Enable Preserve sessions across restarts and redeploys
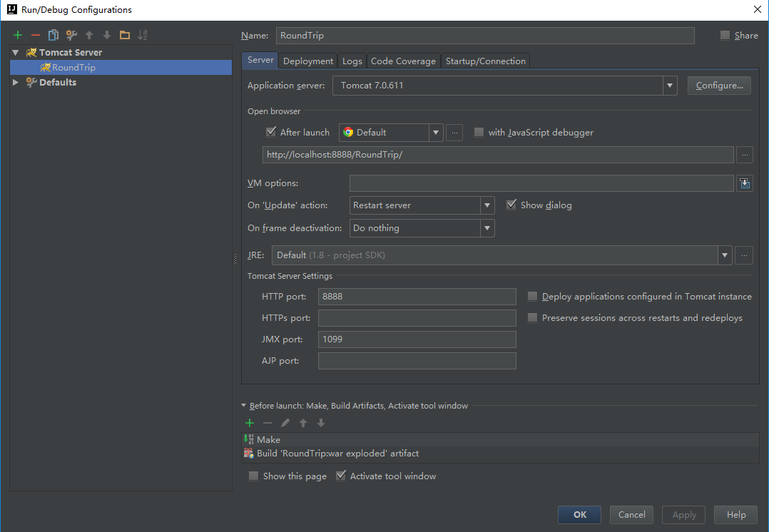Screen dimensions: 769x532 pyautogui.click(x=533, y=318)
